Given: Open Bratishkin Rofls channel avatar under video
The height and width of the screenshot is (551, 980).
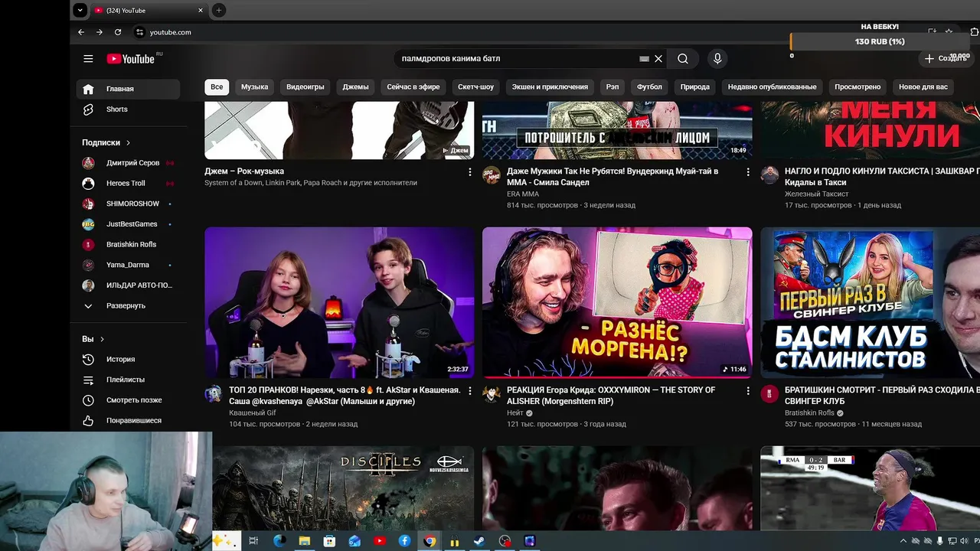Looking at the screenshot, I should [769, 394].
